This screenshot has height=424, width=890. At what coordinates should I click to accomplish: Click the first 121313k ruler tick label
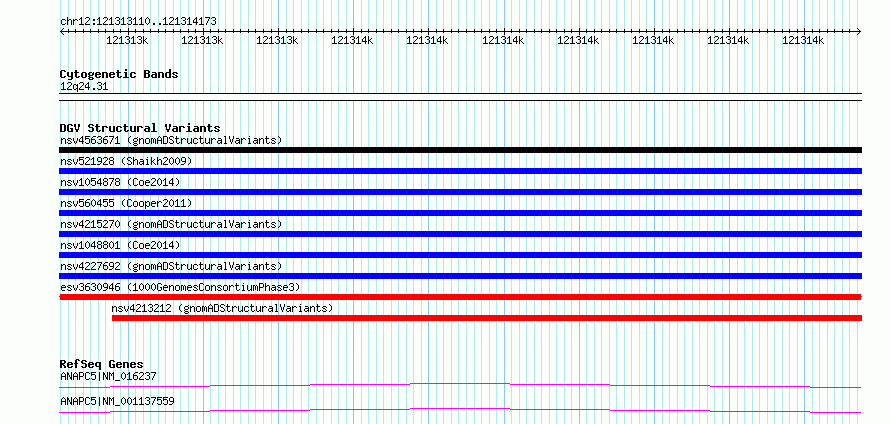[x=128, y=40]
